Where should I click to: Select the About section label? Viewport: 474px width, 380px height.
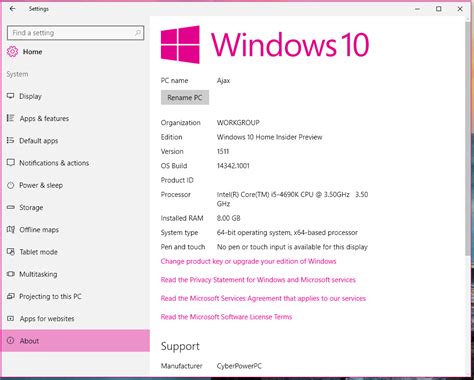[29, 341]
